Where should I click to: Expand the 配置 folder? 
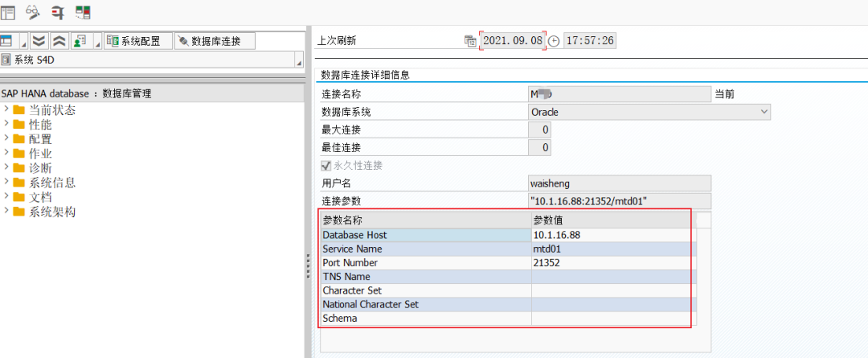(x=6, y=138)
